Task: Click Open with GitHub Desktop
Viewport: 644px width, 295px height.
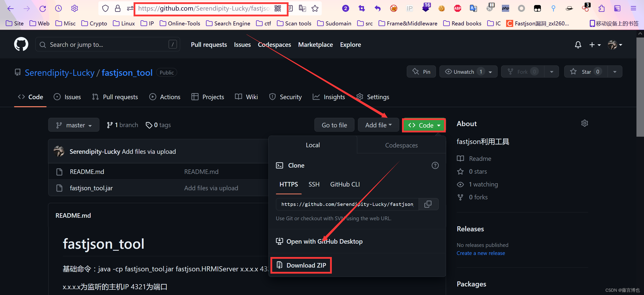Action: [319, 241]
